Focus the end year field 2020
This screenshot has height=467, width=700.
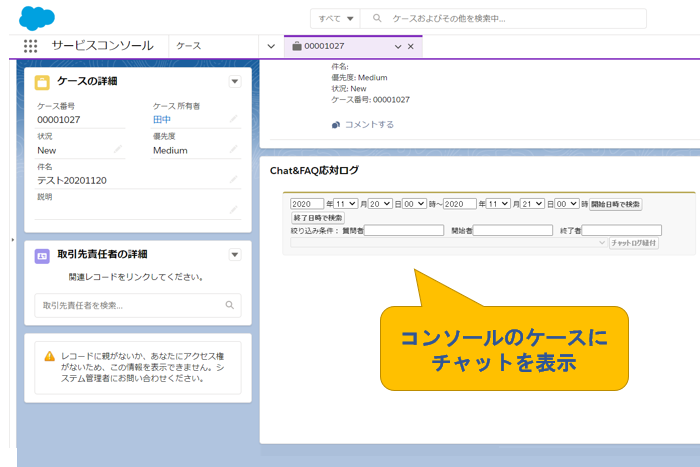460,204
